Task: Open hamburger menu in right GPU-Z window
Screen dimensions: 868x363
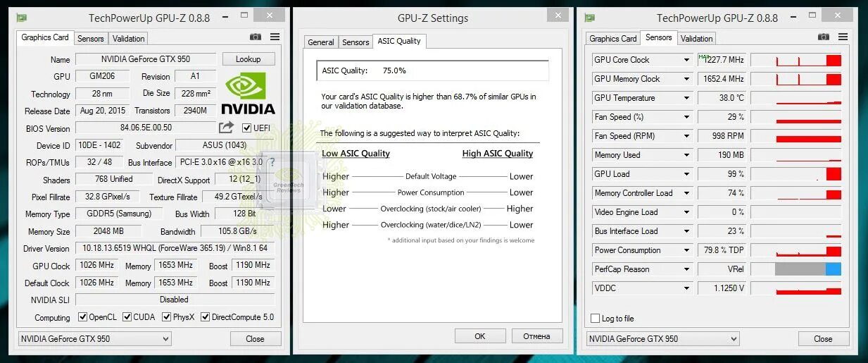Action: coord(843,37)
